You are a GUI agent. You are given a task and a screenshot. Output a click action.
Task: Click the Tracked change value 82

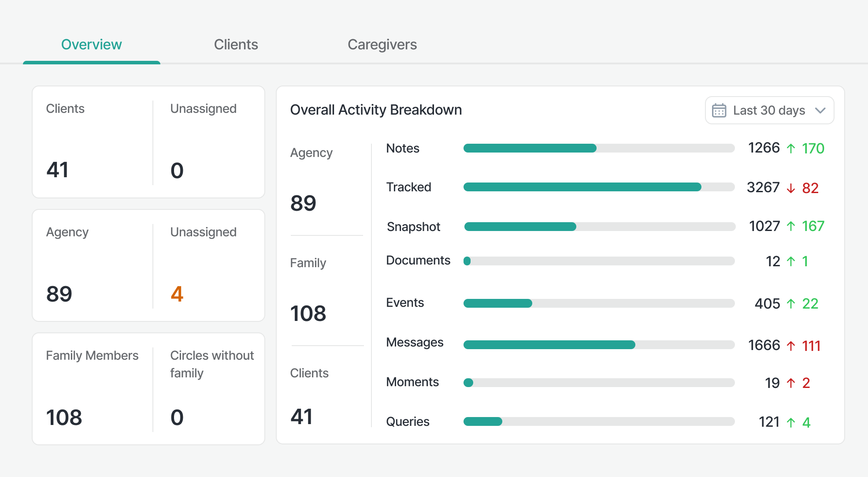(x=810, y=188)
